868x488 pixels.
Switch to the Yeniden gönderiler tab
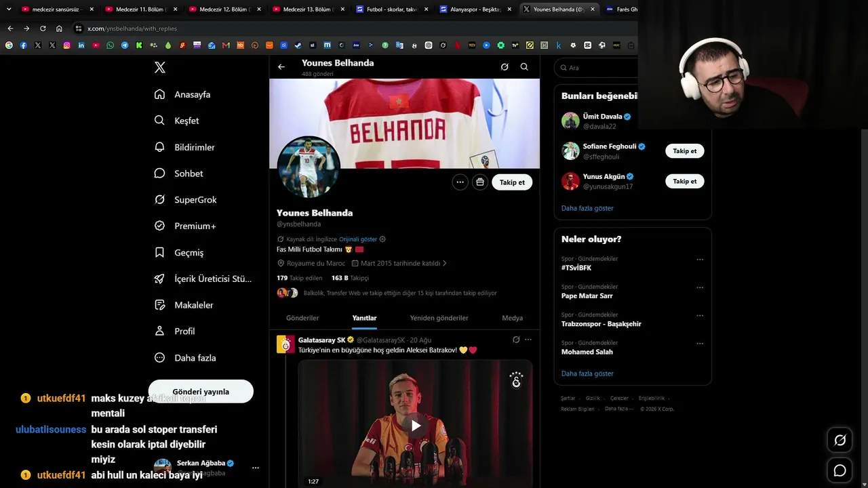pyautogui.click(x=439, y=318)
